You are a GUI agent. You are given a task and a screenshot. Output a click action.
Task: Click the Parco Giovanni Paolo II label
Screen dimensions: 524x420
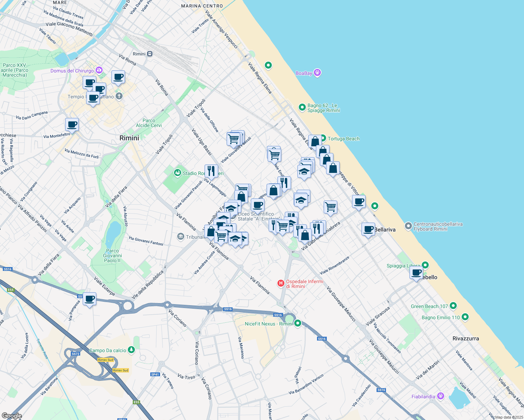[112, 255]
